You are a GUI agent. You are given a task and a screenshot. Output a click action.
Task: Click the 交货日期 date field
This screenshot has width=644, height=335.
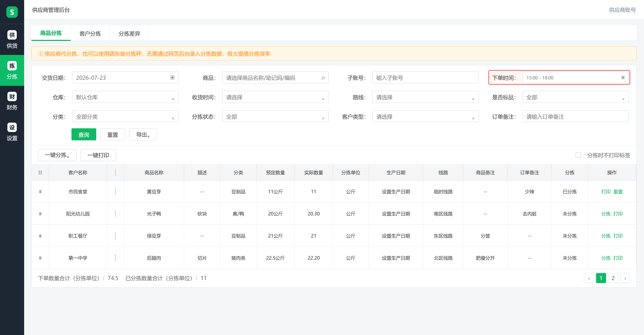125,78
